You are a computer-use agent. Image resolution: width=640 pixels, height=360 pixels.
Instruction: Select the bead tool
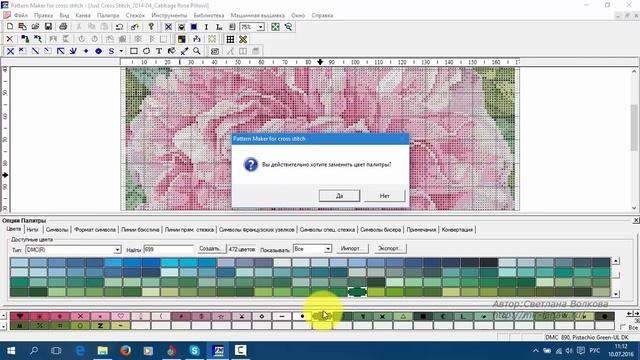click(98, 51)
